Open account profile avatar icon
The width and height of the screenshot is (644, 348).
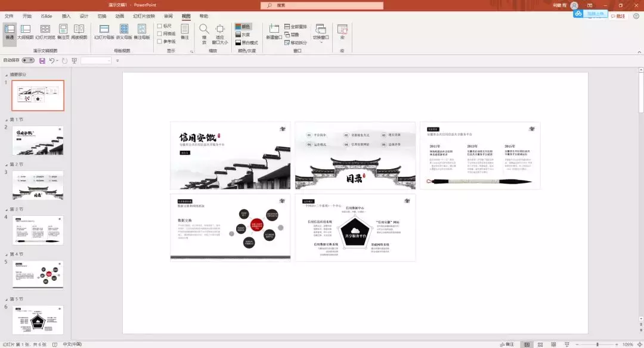click(x=574, y=5)
